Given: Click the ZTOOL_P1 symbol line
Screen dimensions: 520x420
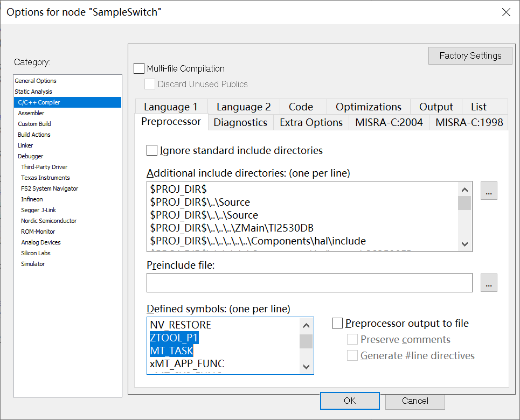Looking at the screenshot, I should click(174, 338).
